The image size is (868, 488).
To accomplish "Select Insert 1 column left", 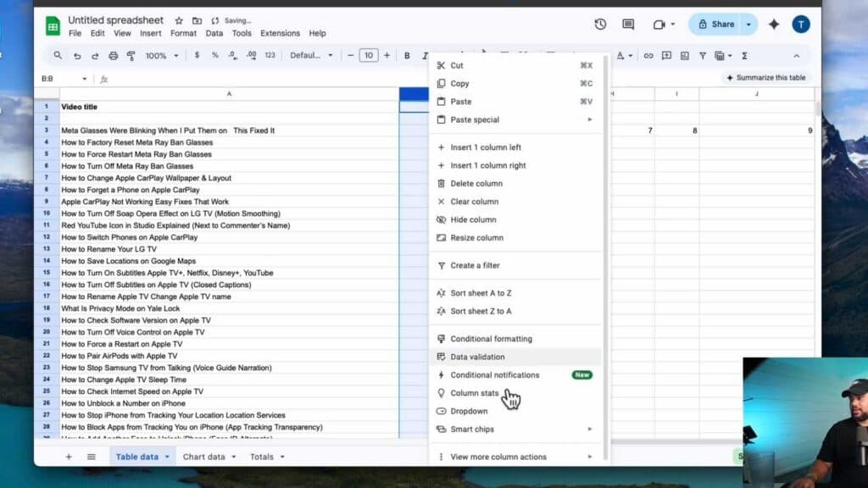I will (x=515, y=147).
